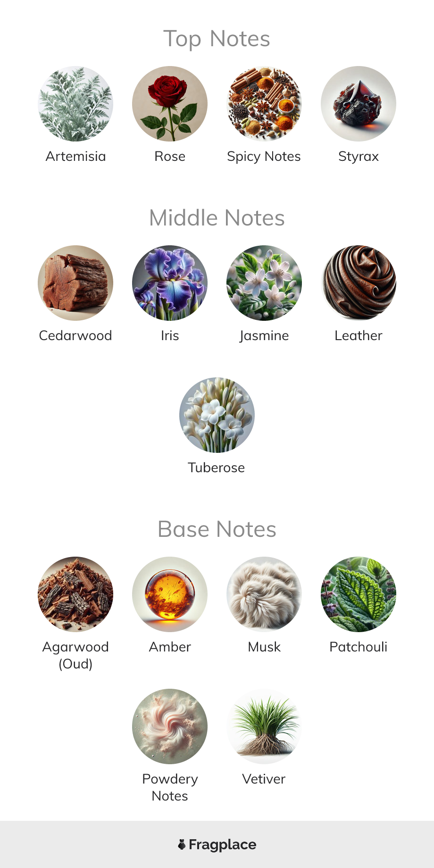The height and width of the screenshot is (868, 434).
Task: Open the Jasmine blossoms image
Action: (x=264, y=283)
